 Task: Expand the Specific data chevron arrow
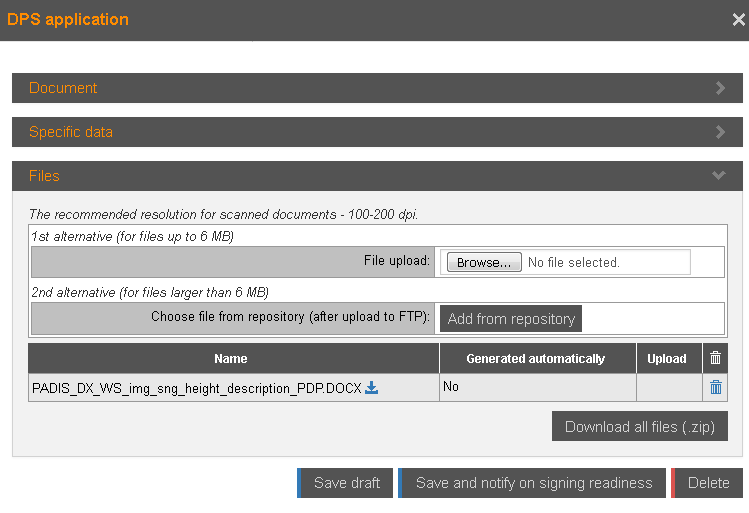(720, 132)
